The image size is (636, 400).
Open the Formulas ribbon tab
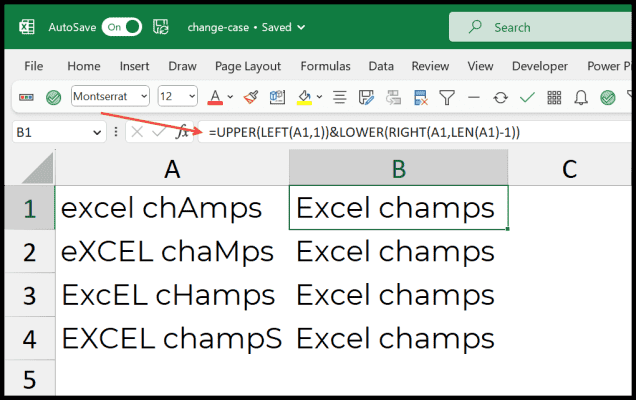tap(327, 66)
